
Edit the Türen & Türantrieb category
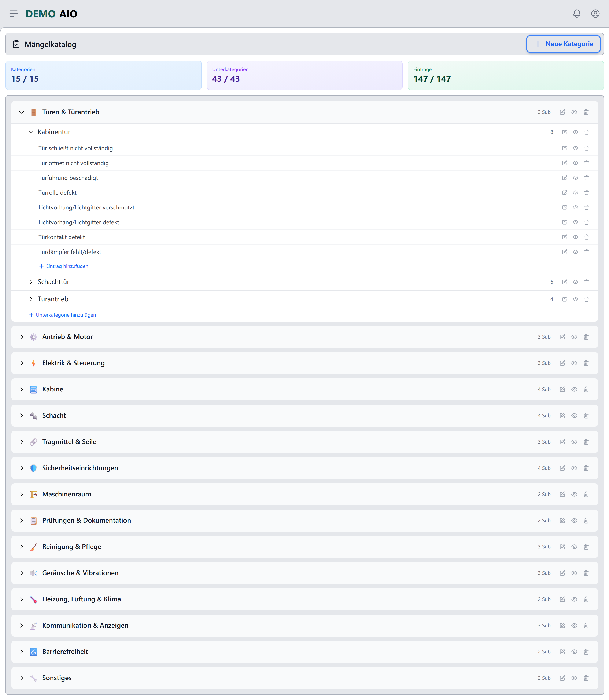(562, 112)
